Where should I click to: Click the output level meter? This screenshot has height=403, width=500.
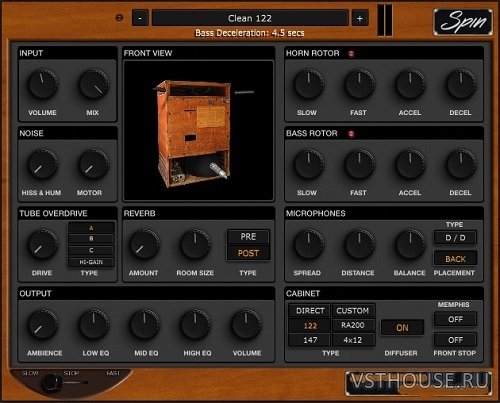[x=385, y=20]
